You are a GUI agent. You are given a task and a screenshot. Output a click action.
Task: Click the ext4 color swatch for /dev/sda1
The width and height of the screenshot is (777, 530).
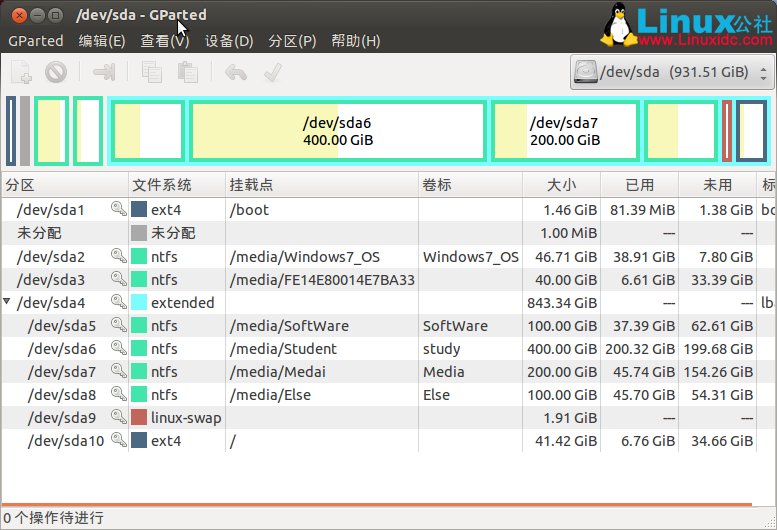point(139,209)
